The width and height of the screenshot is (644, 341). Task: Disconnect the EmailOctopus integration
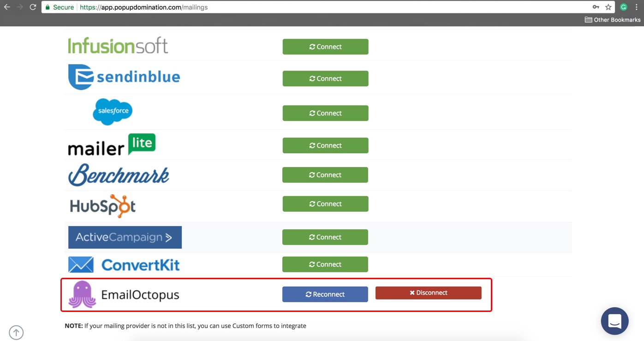click(429, 293)
